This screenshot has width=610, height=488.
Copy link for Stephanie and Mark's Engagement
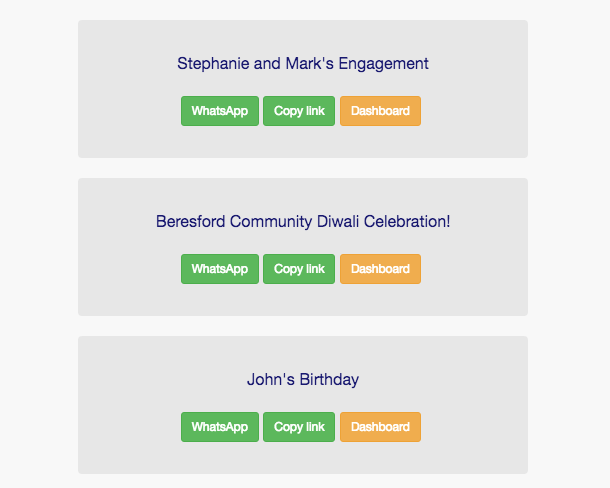point(299,111)
